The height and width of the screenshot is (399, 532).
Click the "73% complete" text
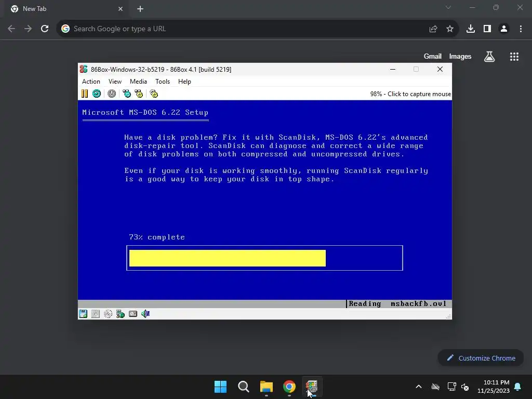pos(157,237)
